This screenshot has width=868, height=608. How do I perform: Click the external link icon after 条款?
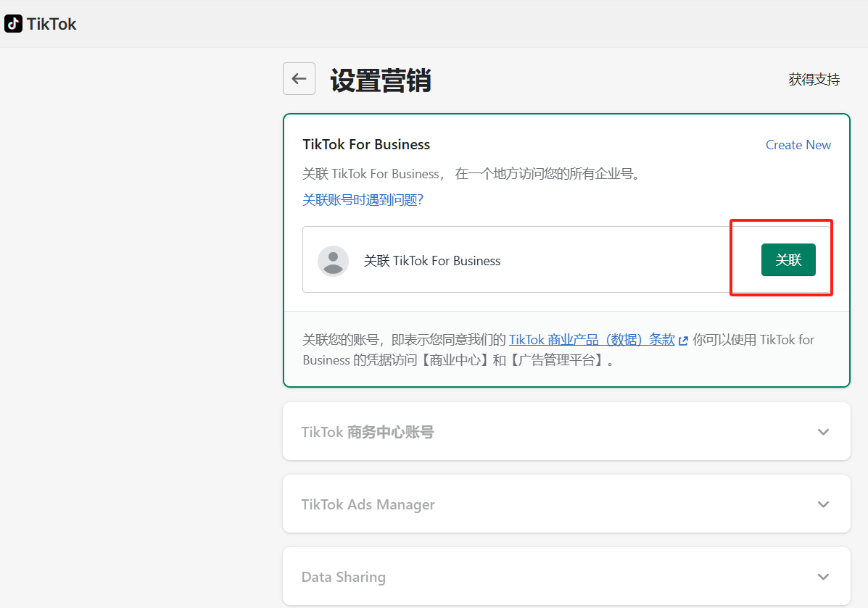(683, 341)
